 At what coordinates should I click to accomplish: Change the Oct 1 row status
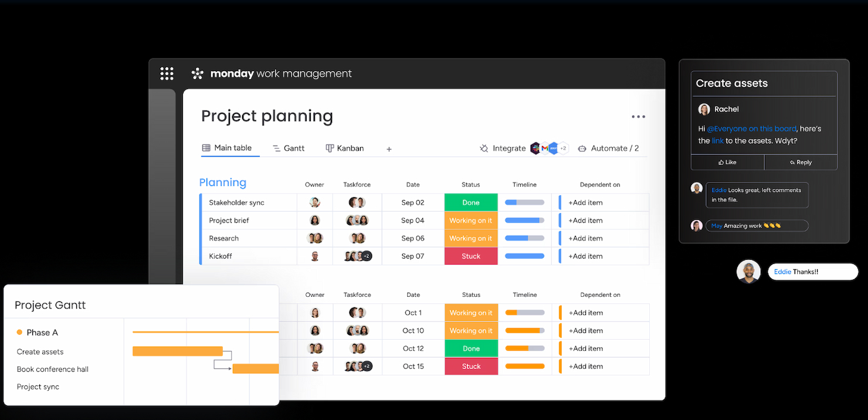click(x=471, y=313)
